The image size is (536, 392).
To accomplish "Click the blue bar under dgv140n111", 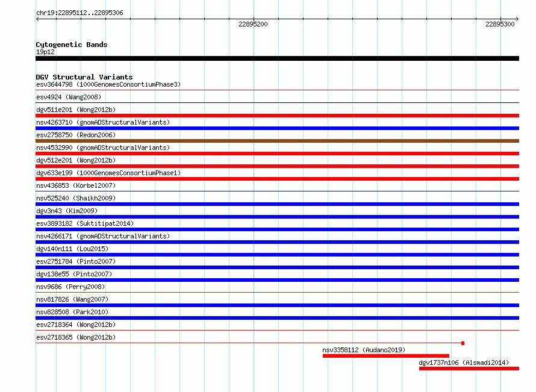I will (x=277, y=255).
